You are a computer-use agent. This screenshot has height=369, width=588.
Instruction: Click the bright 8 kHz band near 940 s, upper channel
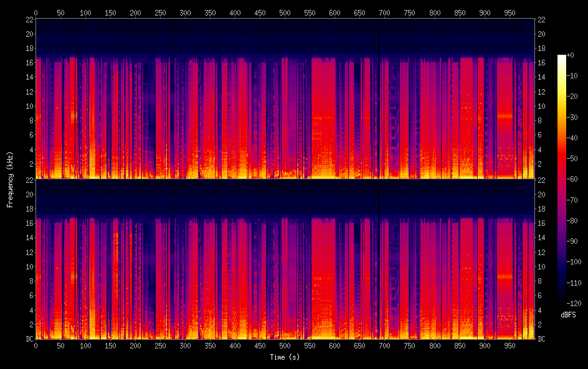(505, 116)
